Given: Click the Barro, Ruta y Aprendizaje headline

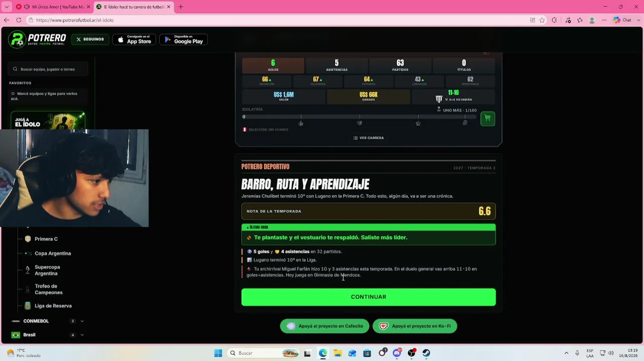Looking at the screenshot, I should point(306,185).
